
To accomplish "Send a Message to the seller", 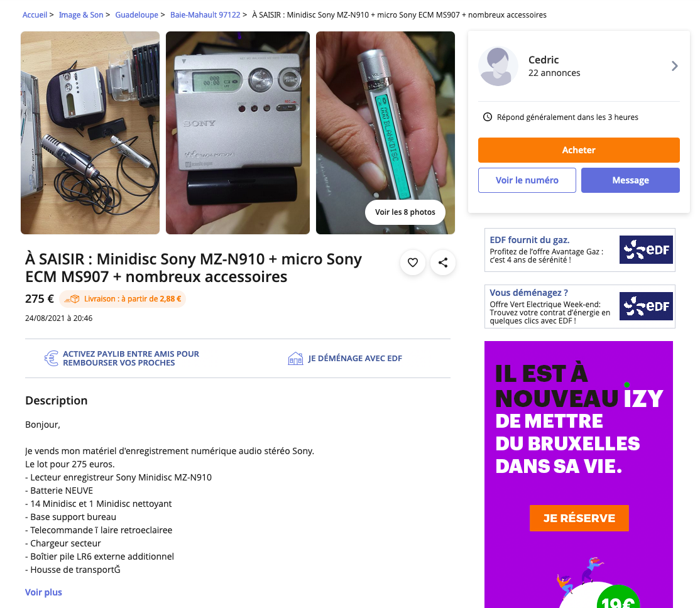I will point(630,180).
